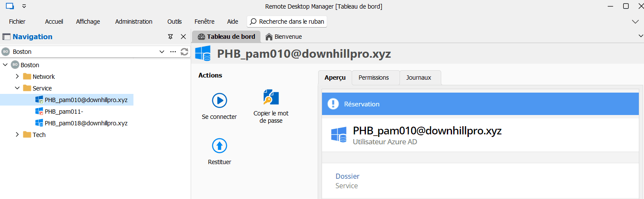
Task: Expand the Network folder
Action: click(x=17, y=77)
